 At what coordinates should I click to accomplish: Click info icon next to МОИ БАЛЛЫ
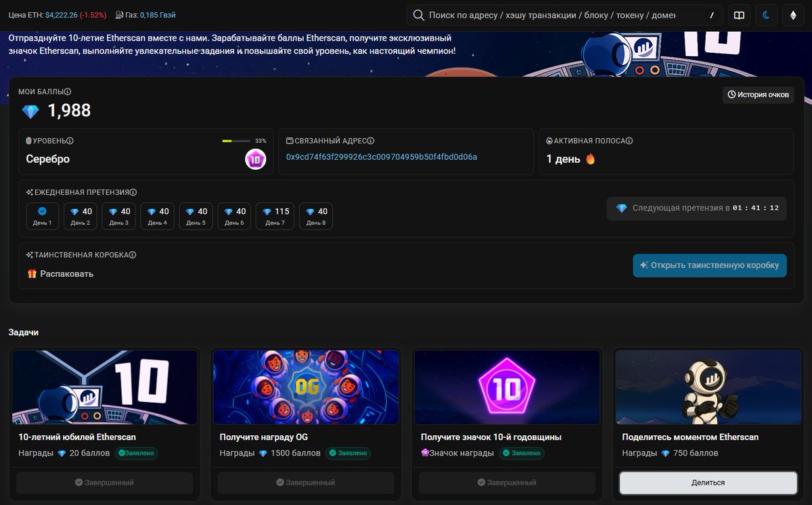[68, 92]
